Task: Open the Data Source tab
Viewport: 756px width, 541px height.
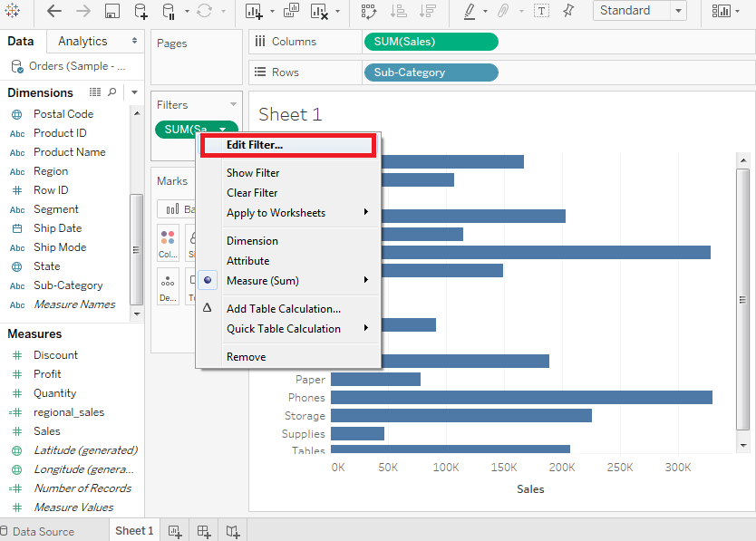Action: 44,531
